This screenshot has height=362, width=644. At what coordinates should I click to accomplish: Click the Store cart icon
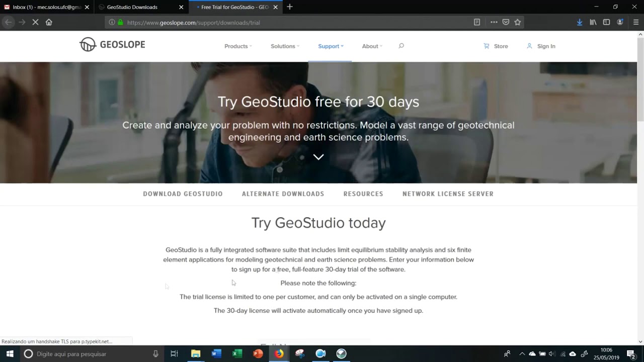point(487,46)
